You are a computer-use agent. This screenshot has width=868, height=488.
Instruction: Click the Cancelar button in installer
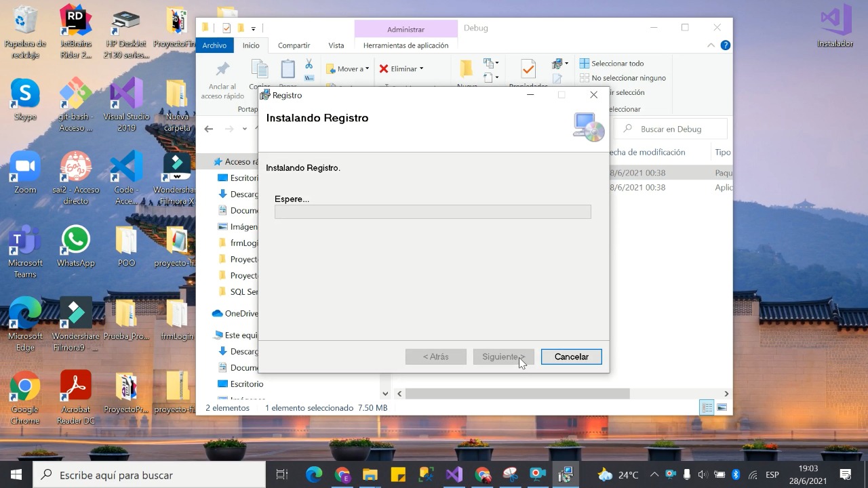[x=571, y=357]
